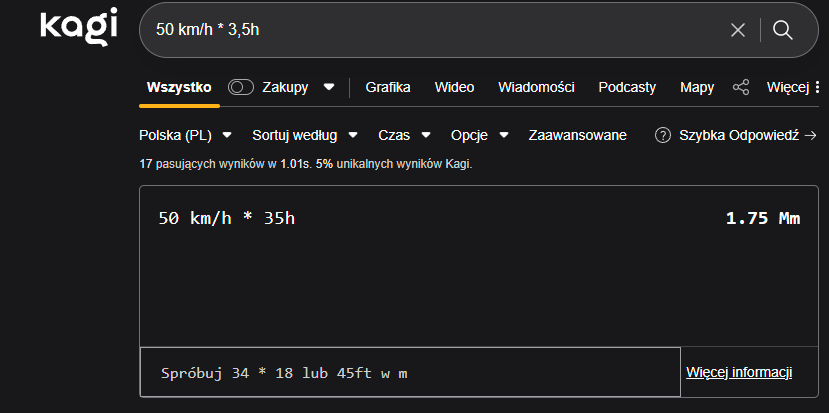Click the magnifying glass search icon
Screen dimensions: 829x413
pyautogui.click(x=783, y=30)
